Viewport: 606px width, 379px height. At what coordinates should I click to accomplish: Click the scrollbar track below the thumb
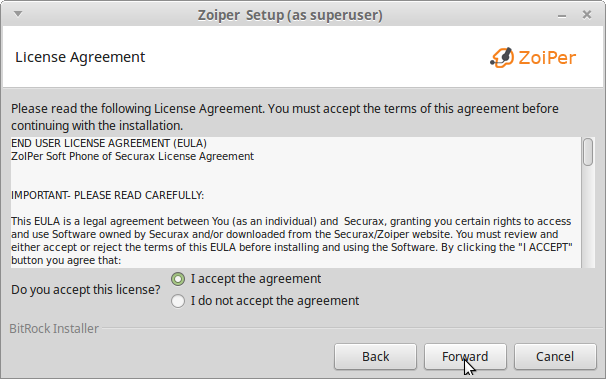coord(588,216)
